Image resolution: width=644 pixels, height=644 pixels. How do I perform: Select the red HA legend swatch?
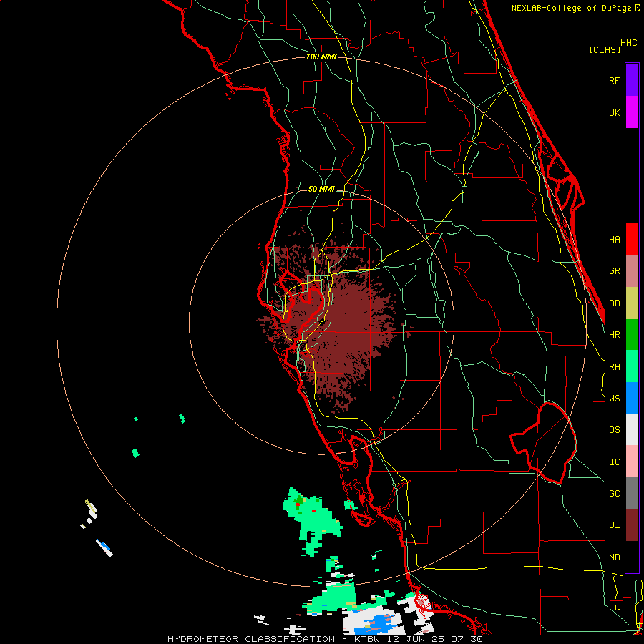tap(632, 239)
